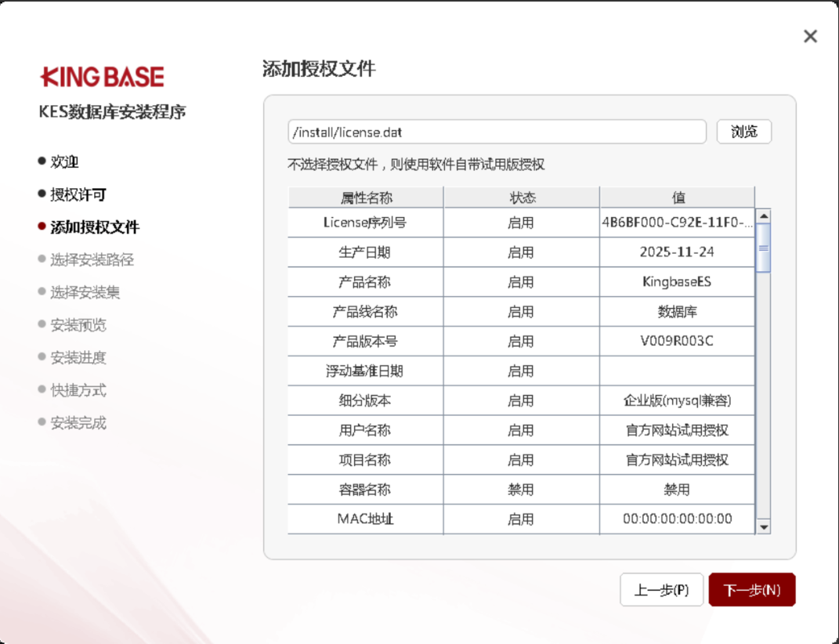839x644 pixels.
Task: Click the 2025-11-24 date value
Action: tap(677, 252)
